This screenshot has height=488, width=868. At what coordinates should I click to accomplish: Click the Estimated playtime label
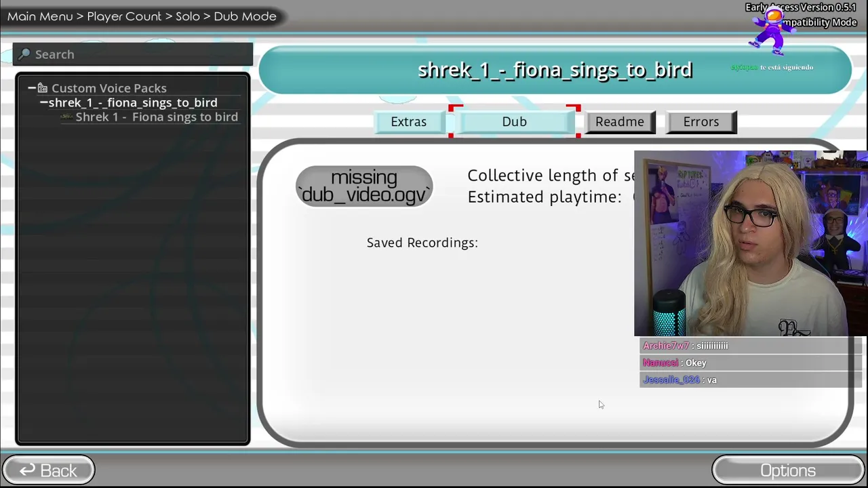pos(545,197)
